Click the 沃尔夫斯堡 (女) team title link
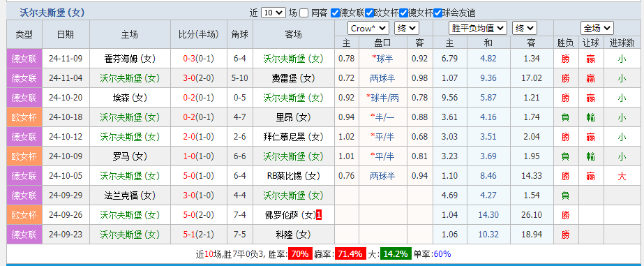Screen dimensions: 644x266 pos(52,13)
